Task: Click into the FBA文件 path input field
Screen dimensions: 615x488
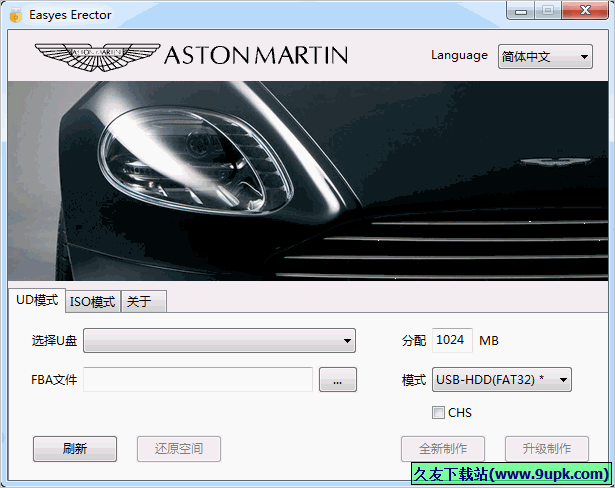Action: click(x=198, y=379)
